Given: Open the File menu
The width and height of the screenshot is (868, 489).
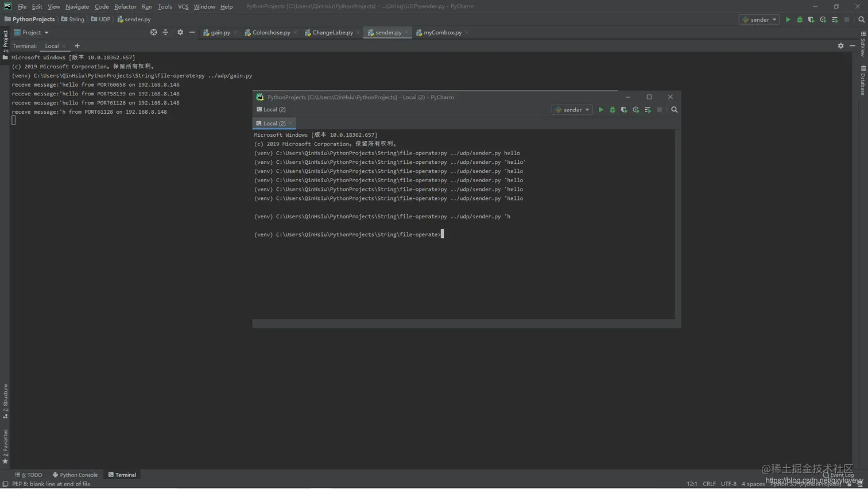Looking at the screenshot, I should (22, 6).
